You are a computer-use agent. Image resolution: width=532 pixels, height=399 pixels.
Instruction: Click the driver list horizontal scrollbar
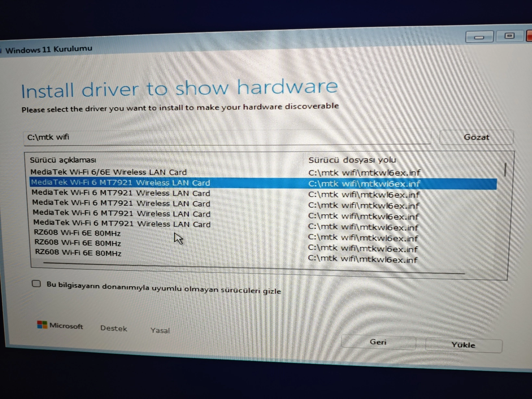[x=253, y=268]
